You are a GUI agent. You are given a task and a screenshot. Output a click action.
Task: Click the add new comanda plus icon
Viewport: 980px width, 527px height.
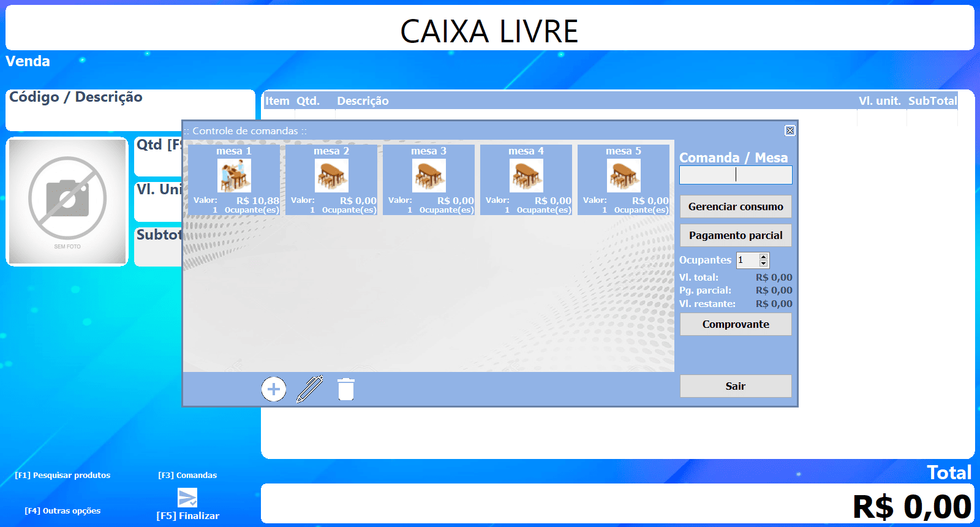tap(274, 389)
